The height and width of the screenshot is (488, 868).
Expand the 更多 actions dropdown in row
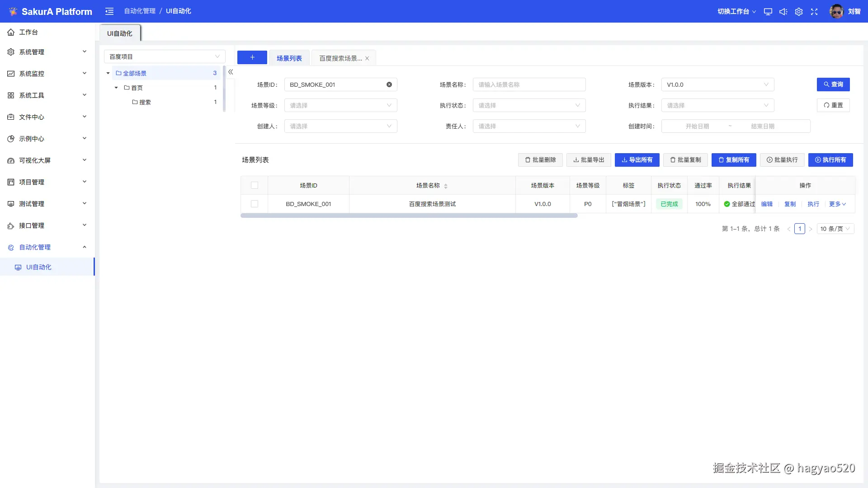837,204
